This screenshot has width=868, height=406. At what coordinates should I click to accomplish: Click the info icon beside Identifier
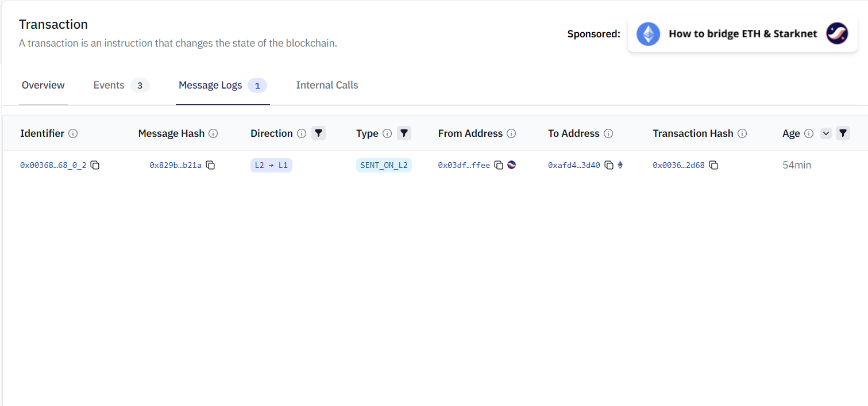click(x=73, y=133)
